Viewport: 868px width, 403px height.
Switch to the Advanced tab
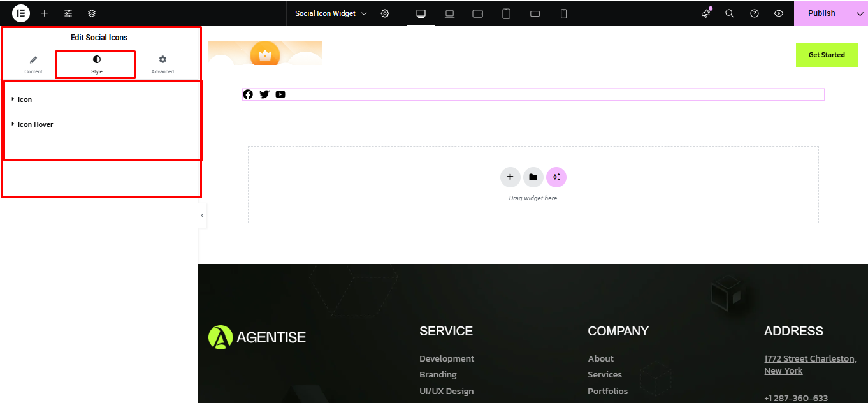click(x=163, y=64)
